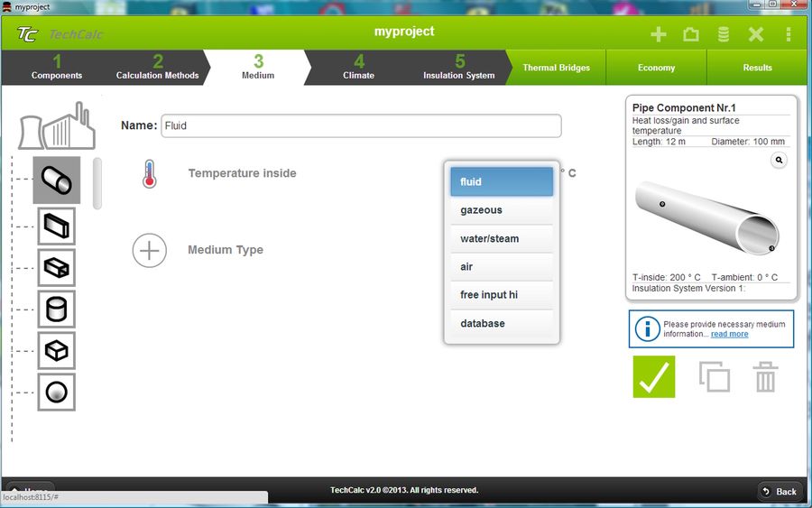Go to step 1 Components tab
The image size is (812, 508).
[x=57, y=68]
